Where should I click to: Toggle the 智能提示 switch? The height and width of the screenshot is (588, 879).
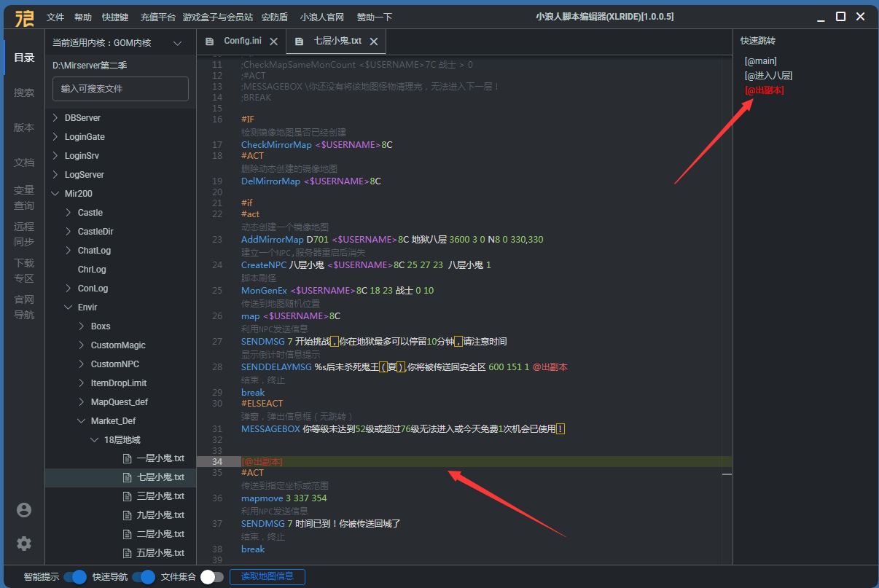point(75,577)
